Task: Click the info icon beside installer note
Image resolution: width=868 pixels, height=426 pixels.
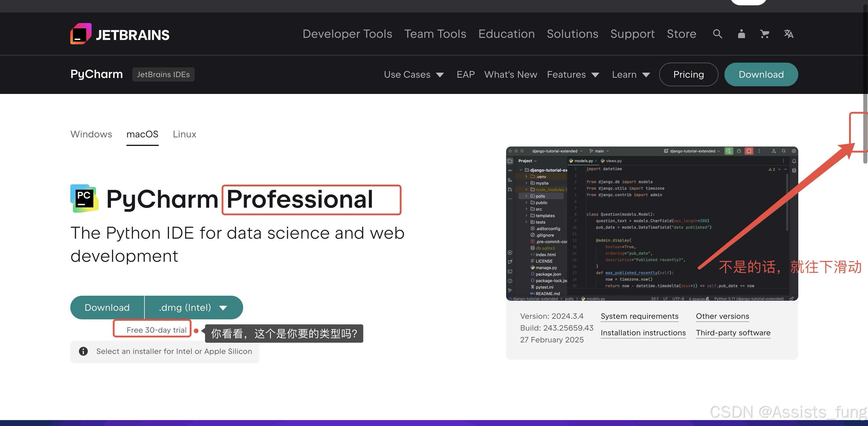Action: (x=83, y=351)
